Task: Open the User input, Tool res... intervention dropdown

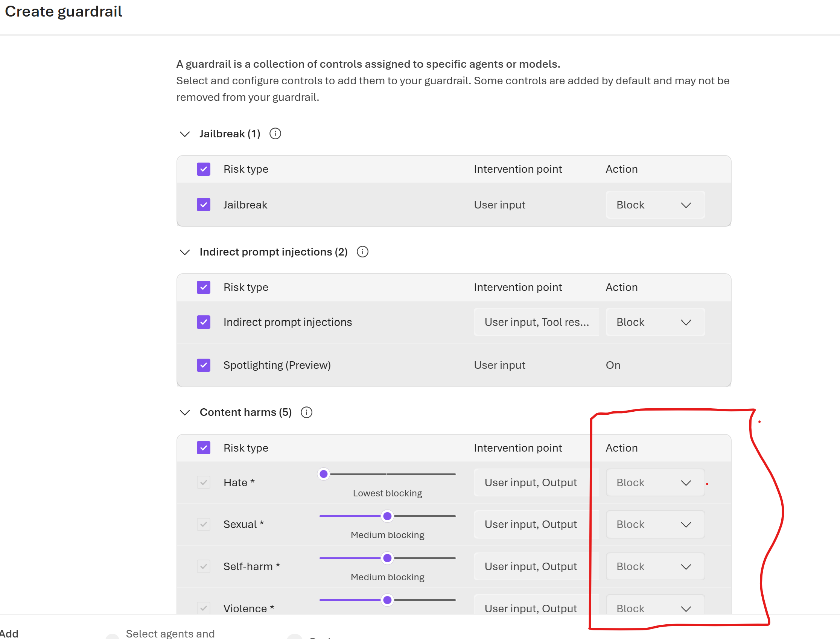Action: 536,322
